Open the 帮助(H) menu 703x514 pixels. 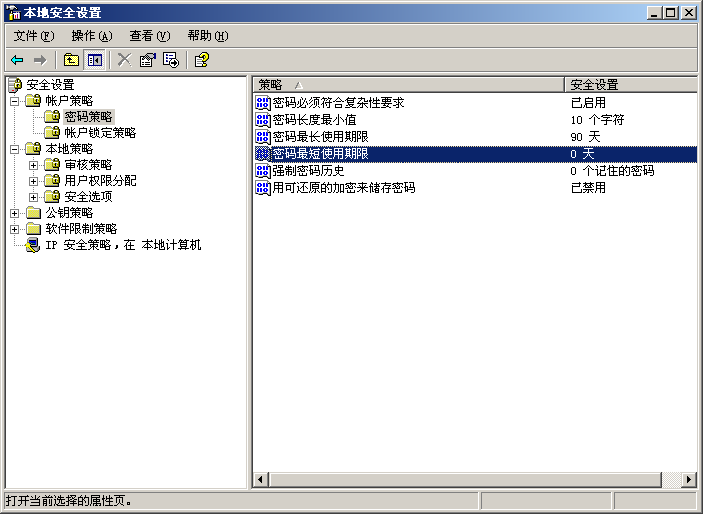click(x=208, y=36)
